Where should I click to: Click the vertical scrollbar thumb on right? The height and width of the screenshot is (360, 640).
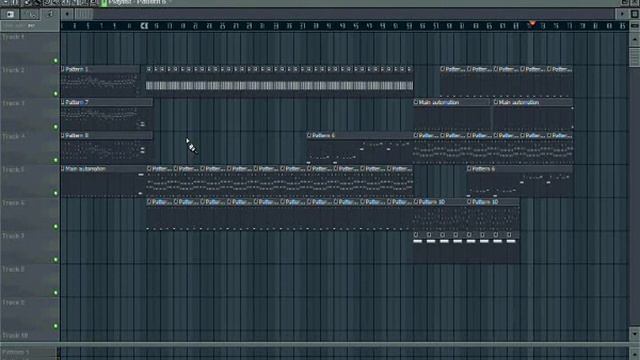(635, 57)
